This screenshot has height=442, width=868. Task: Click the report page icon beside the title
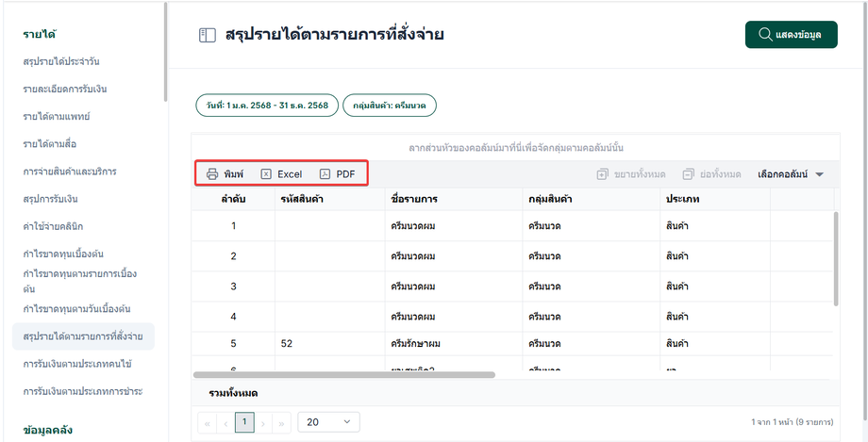207,36
